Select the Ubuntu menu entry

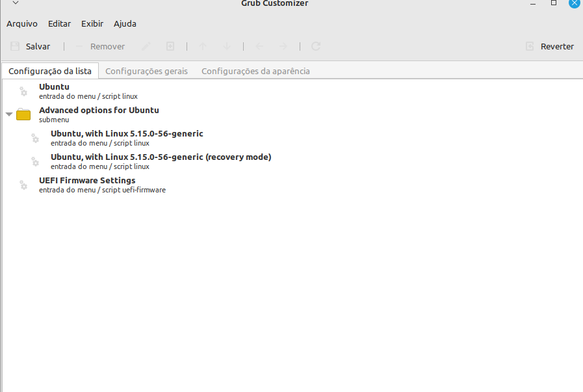click(292, 91)
